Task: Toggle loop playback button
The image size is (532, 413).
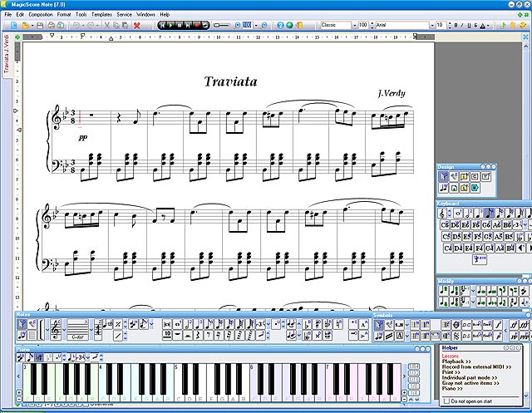Action: coord(205,25)
